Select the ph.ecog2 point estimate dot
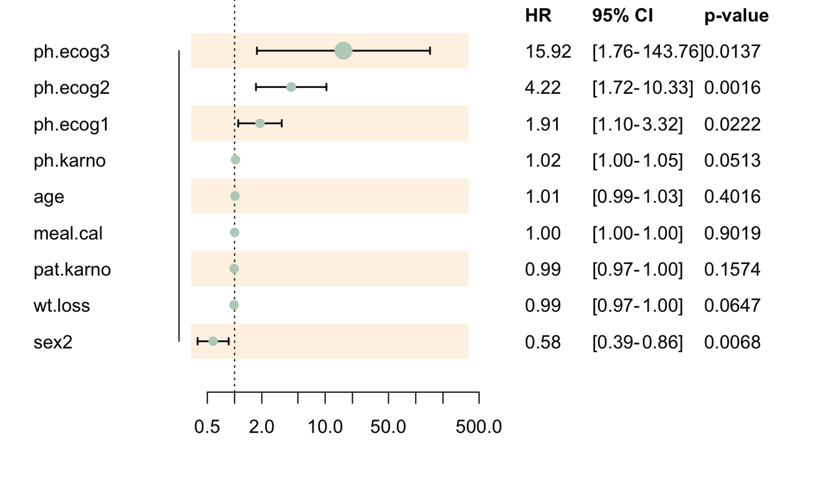Screen dimensions: 816x504 [291, 87]
